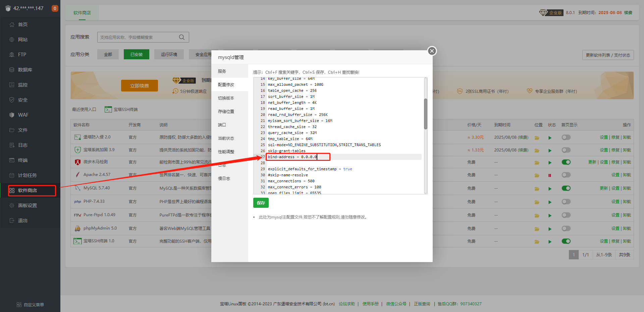The width and height of the screenshot is (644, 312).
Task: Click the play status icon for MySQL row
Action: pos(550,189)
